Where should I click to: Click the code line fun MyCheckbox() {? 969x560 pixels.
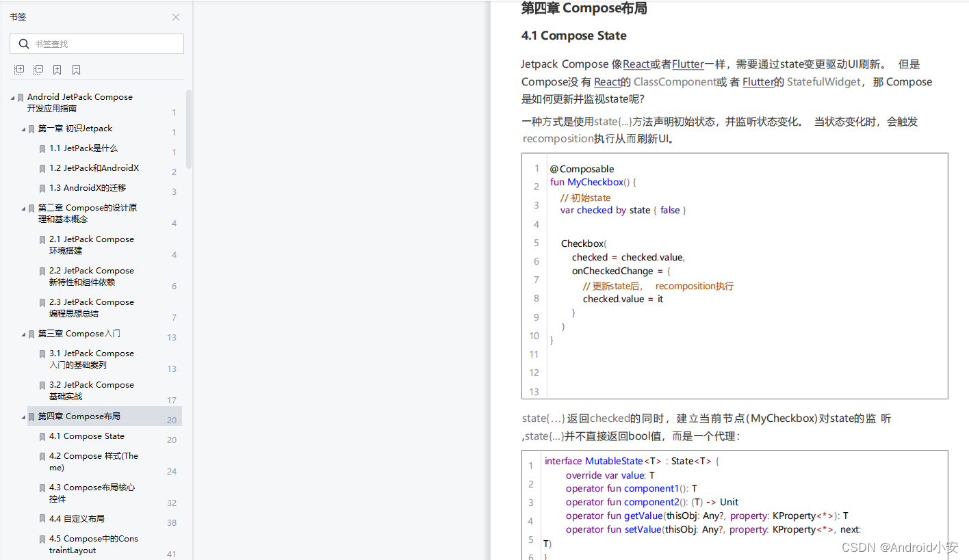point(593,183)
